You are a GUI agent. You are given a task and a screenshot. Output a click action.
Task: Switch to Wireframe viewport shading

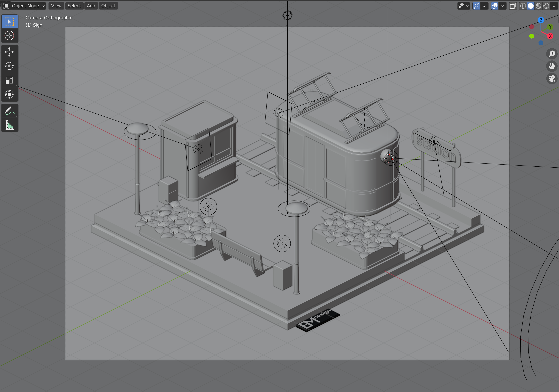click(523, 6)
